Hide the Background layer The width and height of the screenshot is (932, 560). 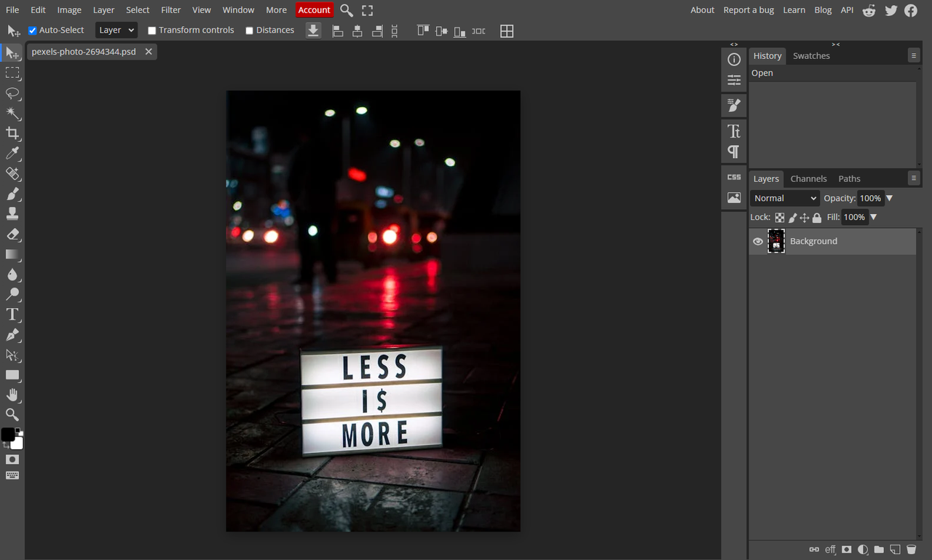tap(757, 241)
